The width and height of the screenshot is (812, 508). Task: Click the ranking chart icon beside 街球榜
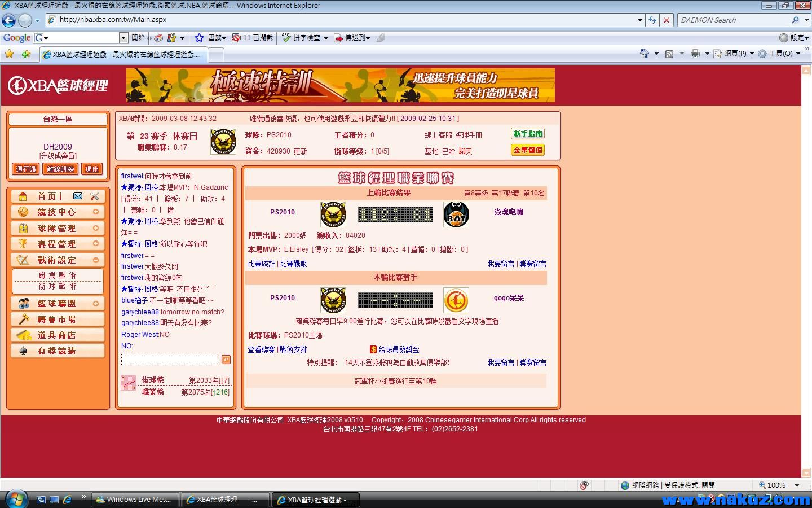click(x=129, y=383)
